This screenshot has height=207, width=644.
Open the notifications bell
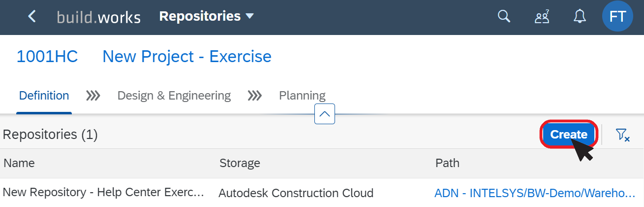[x=580, y=17]
